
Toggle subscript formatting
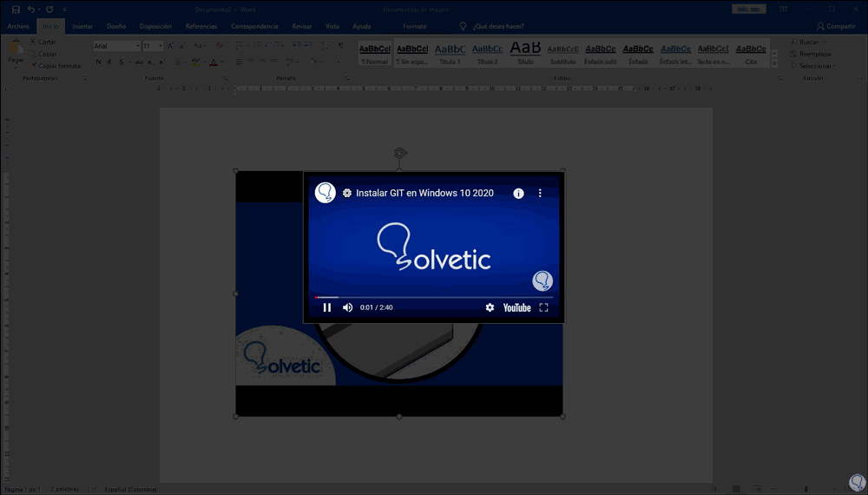click(150, 62)
